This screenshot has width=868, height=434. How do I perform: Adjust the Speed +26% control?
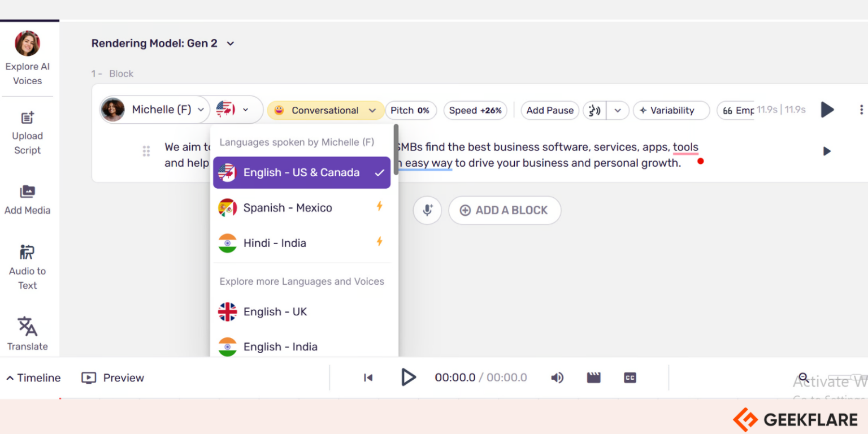coord(475,110)
